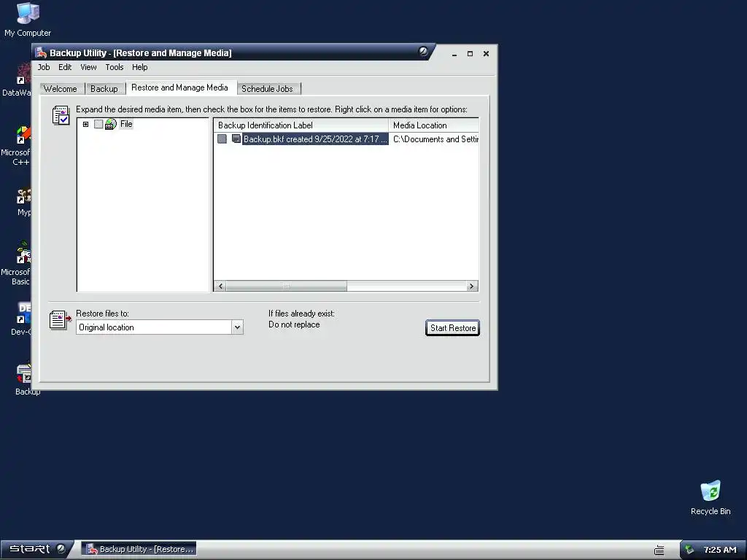Click the keyboard icon in the taskbar
This screenshot has height=560, width=747.
659,550
